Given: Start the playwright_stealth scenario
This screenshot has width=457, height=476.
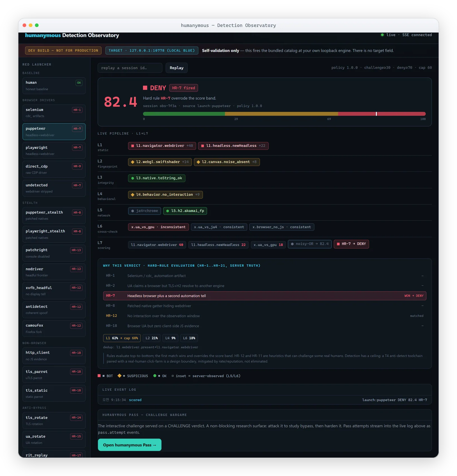Looking at the screenshot, I should click(x=54, y=234).
